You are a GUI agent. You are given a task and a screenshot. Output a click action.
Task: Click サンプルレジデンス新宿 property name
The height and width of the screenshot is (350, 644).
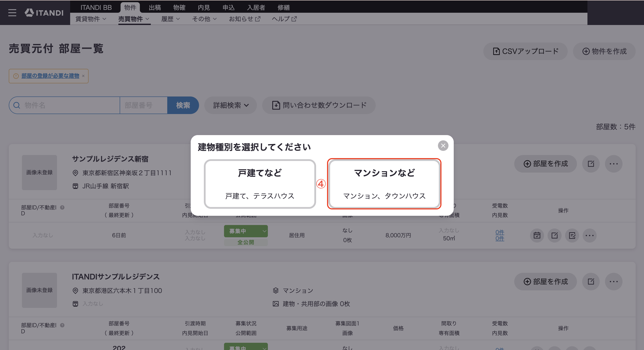point(110,159)
